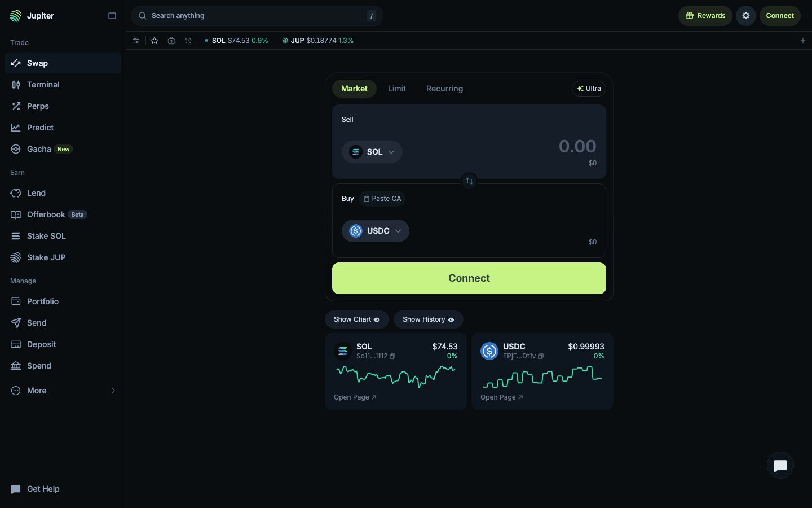The height and width of the screenshot is (508, 812).
Task: Click JUP $0.18774 ticker entry
Action: point(318,41)
